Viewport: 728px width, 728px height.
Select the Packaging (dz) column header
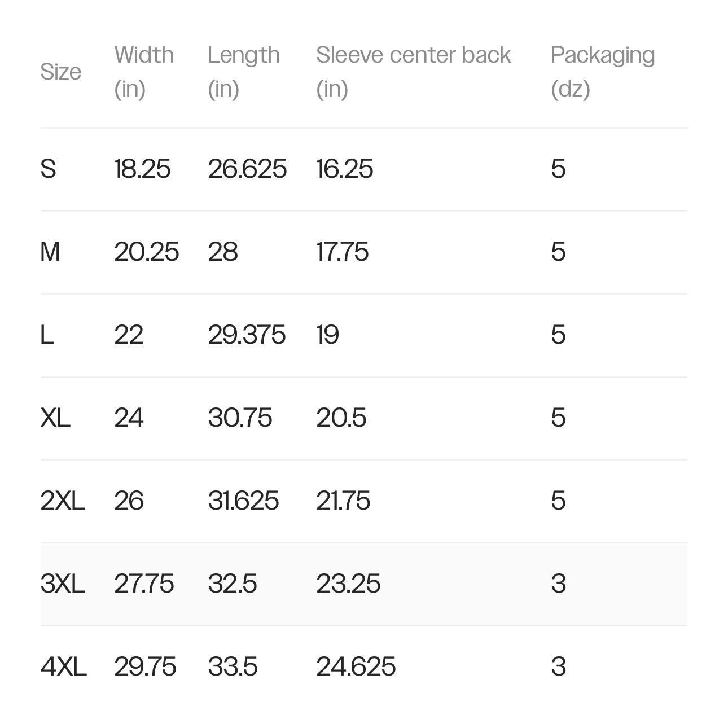point(602,72)
